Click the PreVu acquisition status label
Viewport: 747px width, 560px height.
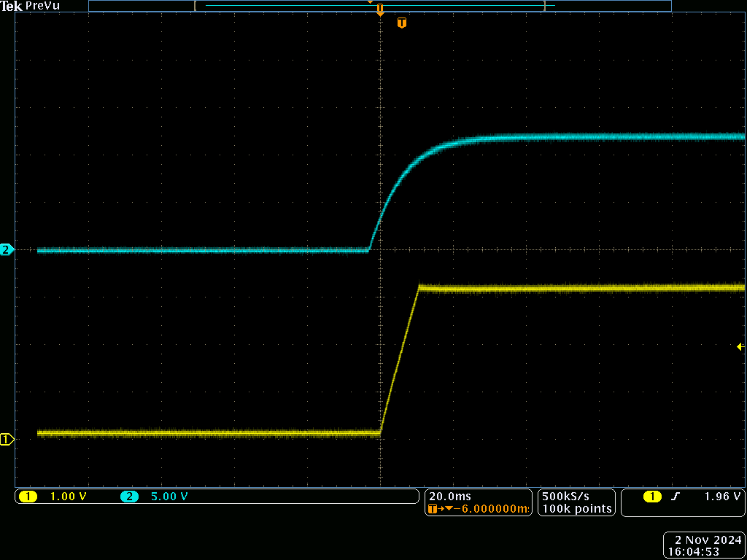pyautogui.click(x=43, y=6)
